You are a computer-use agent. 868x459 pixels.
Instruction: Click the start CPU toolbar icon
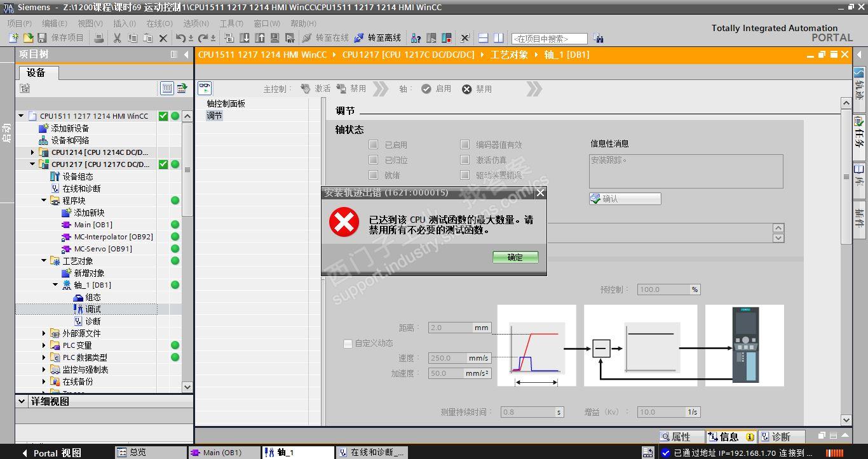(432, 38)
